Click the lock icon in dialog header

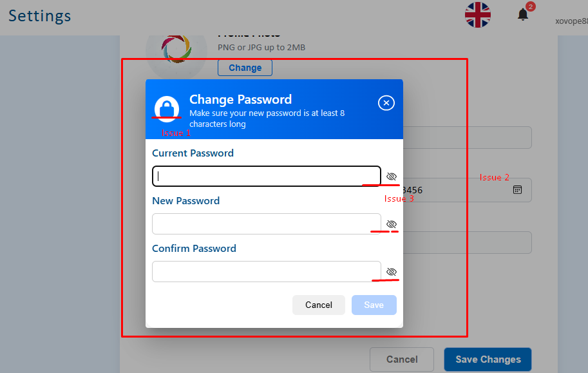(167, 109)
